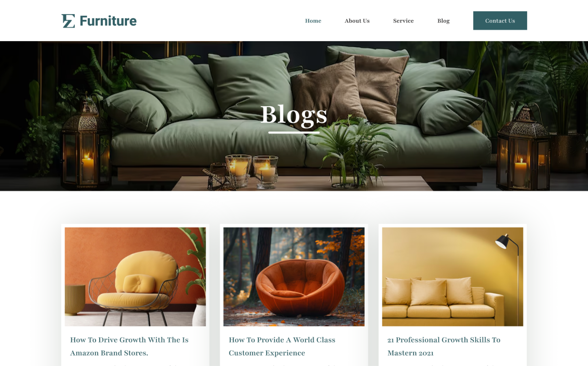Open the orange round chair thumbnail
The image size is (588, 366).
pos(294,277)
